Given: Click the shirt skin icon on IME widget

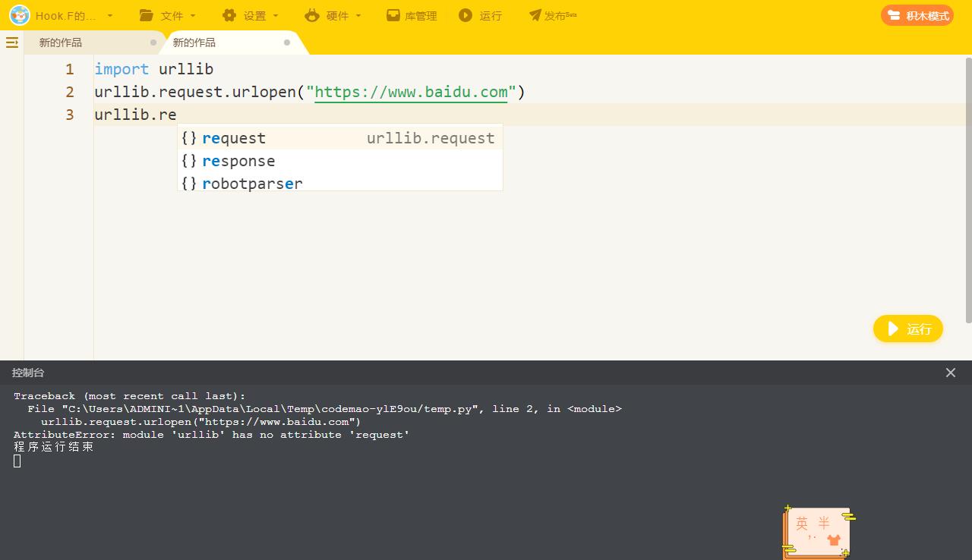Looking at the screenshot, I should point(834,540).
